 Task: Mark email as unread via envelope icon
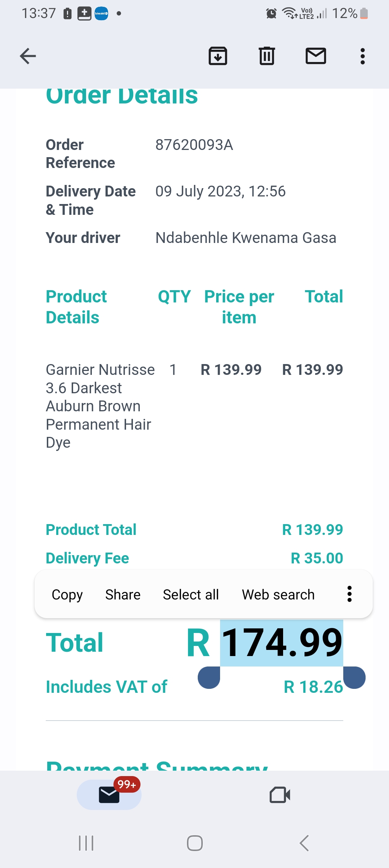316,56
